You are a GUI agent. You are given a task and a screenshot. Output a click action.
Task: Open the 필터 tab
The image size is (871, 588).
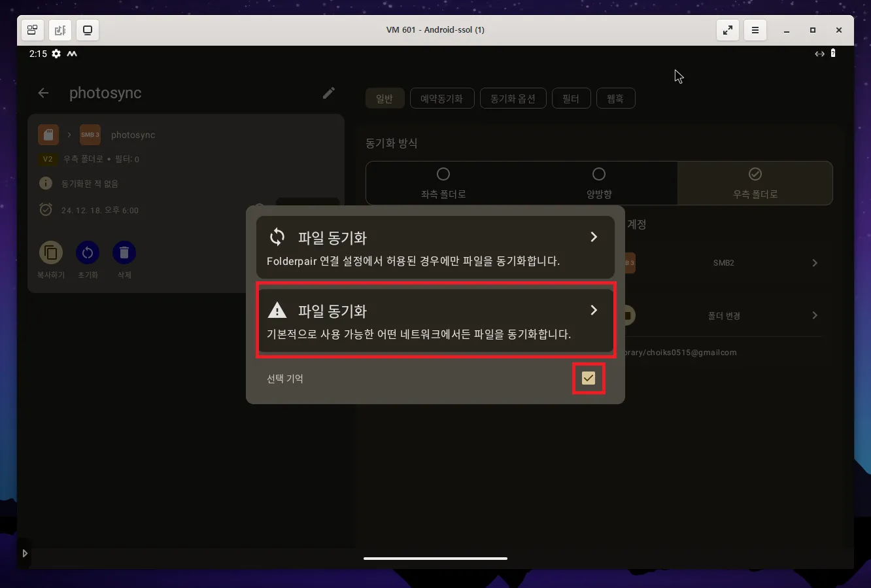571,98
